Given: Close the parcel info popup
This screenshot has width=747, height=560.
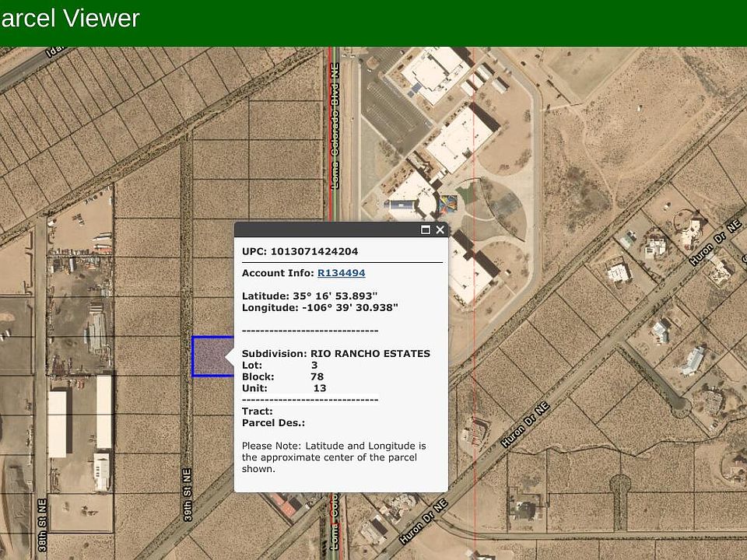Looking at the screenshot, I should pyautogui.click(x=440, y=230).
